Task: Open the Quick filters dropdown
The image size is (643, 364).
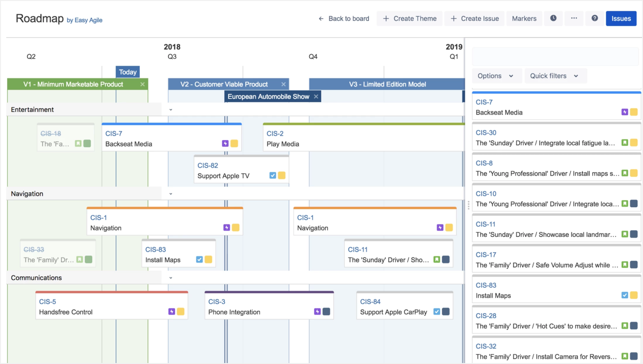Action: pyautogui.click(x=554, y=76)
